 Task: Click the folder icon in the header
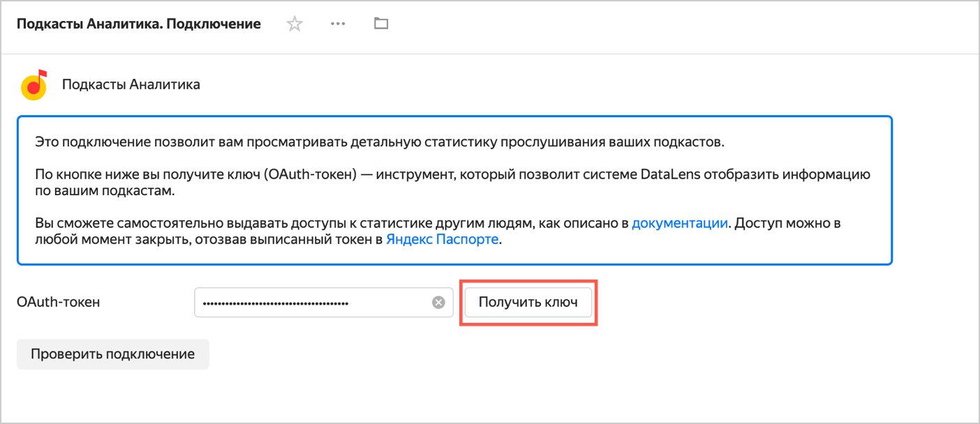tap(380, 24)
